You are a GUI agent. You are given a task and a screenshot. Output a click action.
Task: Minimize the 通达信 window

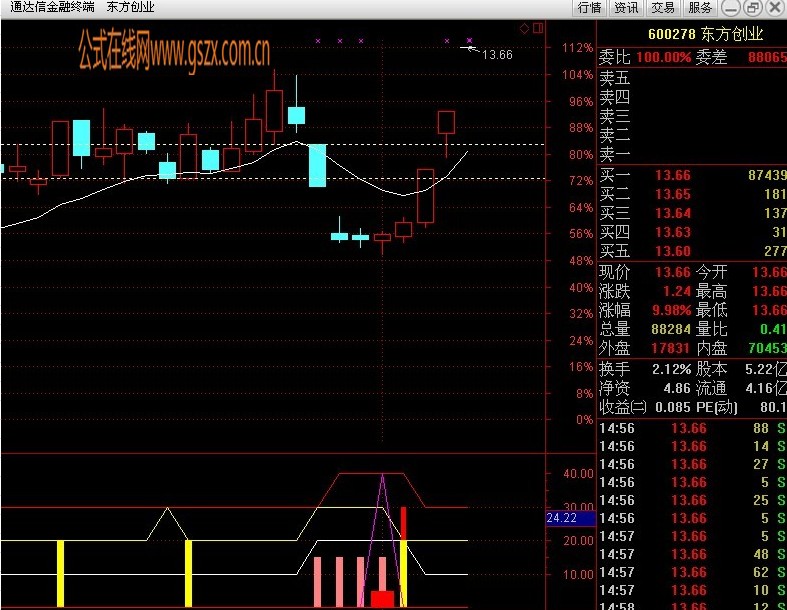(x=731, y=8)
